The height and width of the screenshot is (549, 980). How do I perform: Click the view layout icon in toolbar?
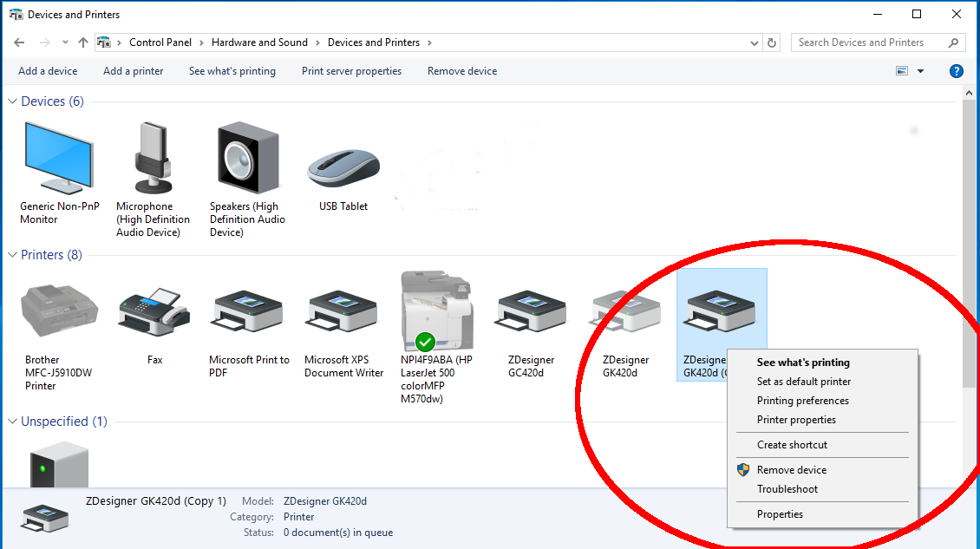click(902, 71)
